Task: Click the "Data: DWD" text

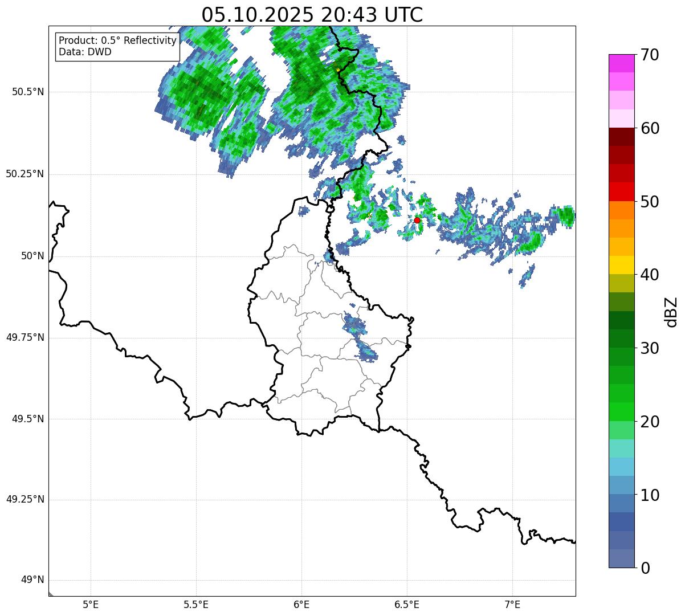Action: coord(85,52)
